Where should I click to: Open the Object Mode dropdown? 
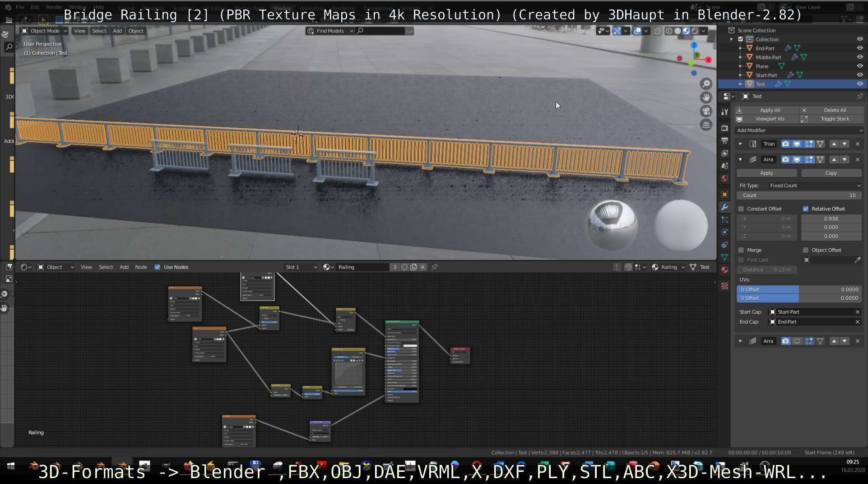(44, 31)
